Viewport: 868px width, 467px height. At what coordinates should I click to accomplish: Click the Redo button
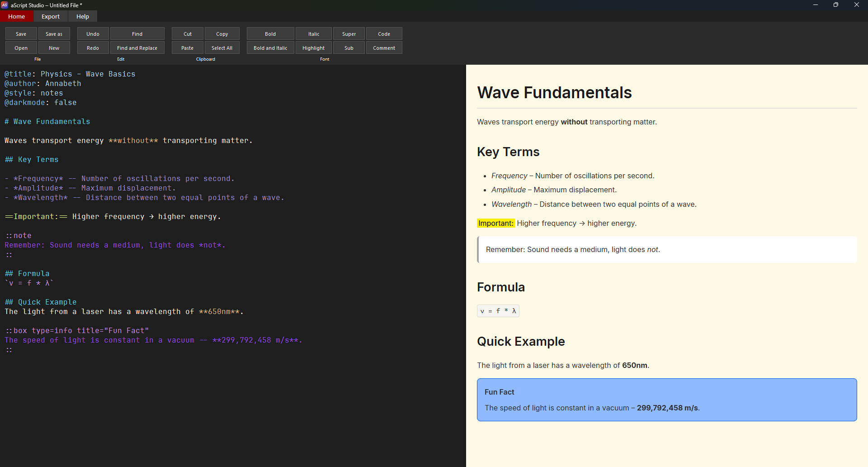(x=93, y=48)
